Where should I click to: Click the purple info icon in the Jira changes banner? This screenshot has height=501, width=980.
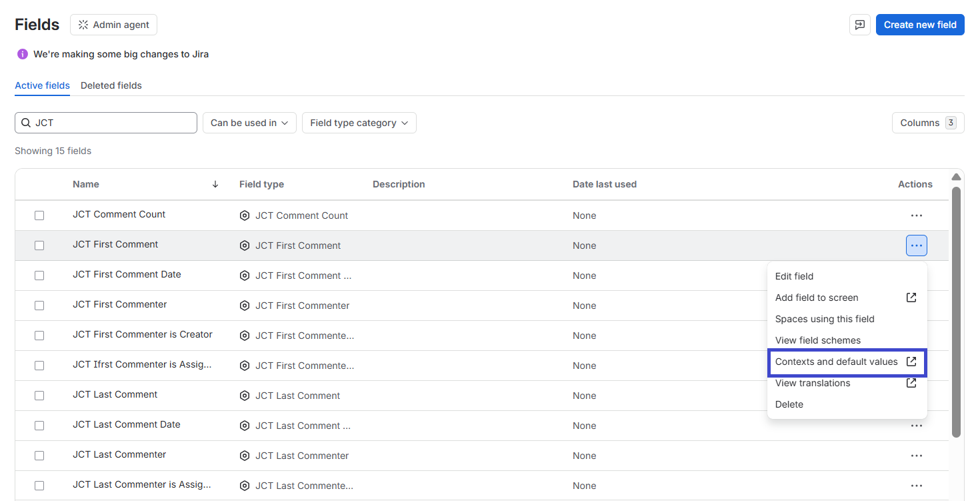point(23,54)
